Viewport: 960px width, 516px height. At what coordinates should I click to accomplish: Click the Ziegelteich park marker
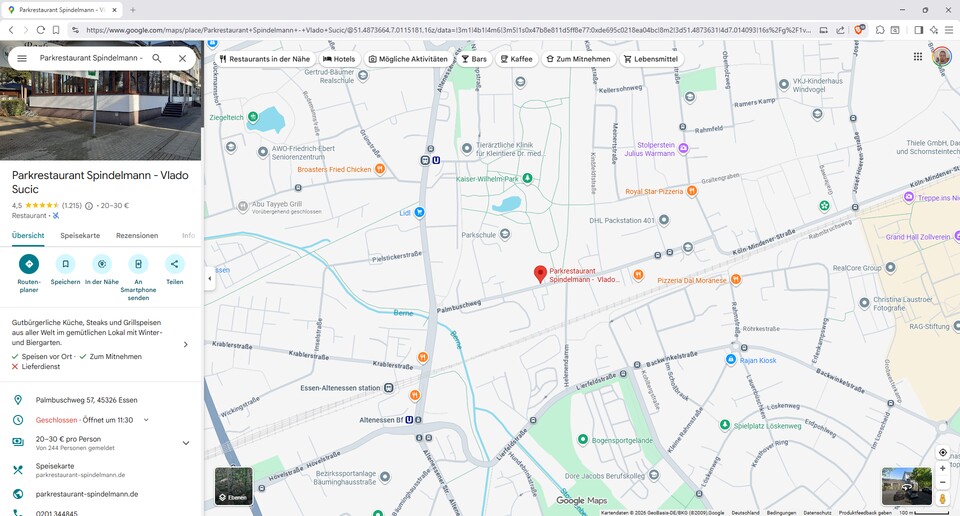[x=253, y=117]
